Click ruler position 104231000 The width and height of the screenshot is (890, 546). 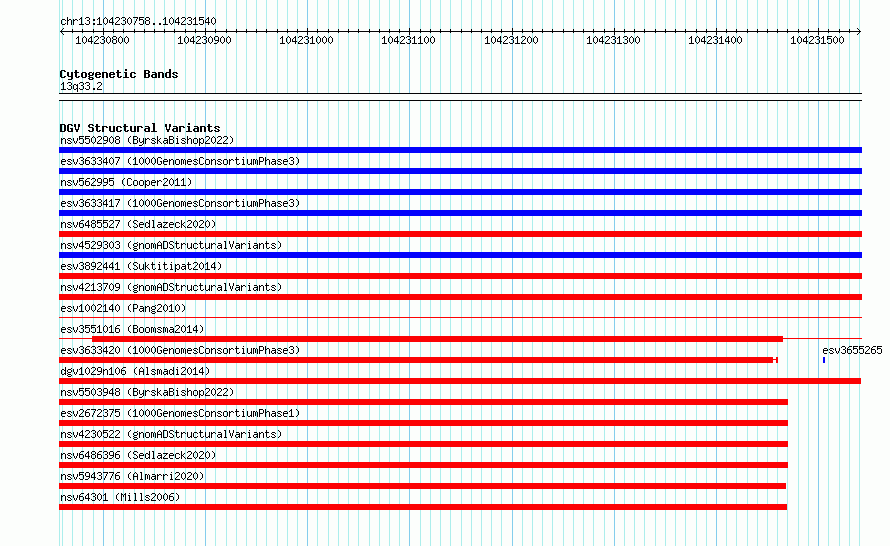click(307, 40)
